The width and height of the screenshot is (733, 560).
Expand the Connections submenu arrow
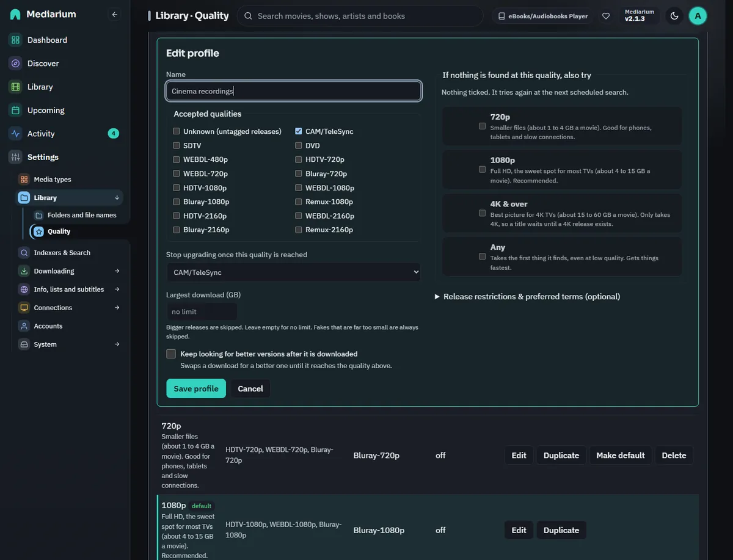117,308
